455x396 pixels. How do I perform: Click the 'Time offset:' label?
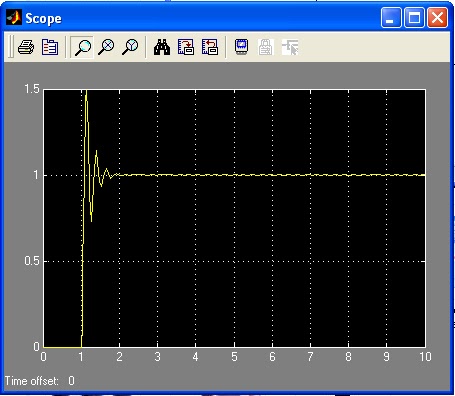pos(31,381)
